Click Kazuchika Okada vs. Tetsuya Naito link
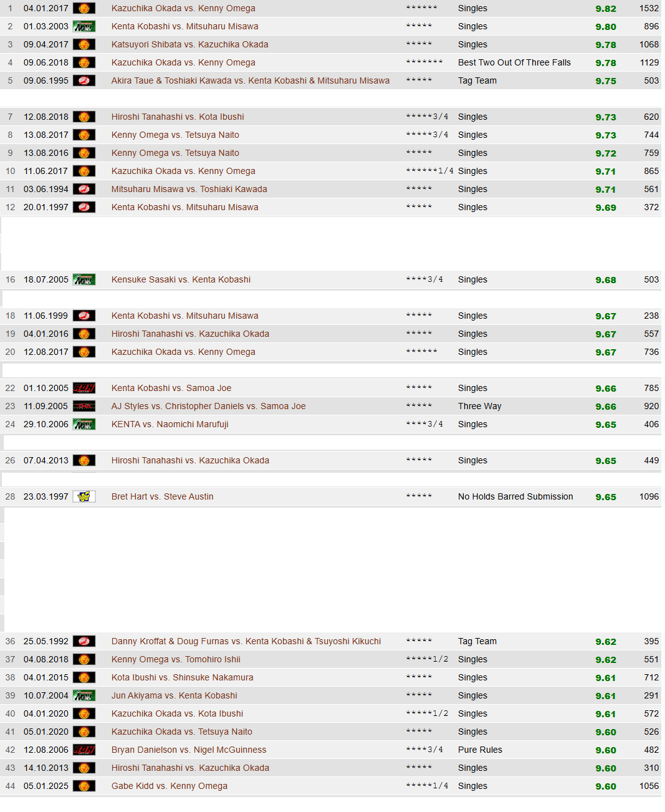 (x=182, y=732)
